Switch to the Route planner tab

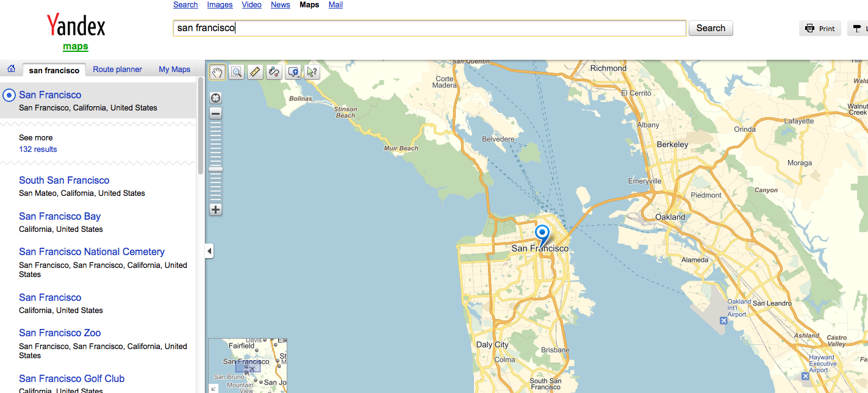pyautogui.click(x=117, y=69)
